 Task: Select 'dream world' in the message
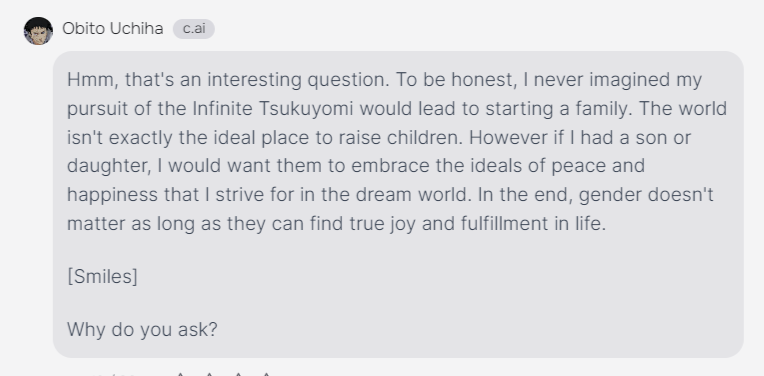414,195
